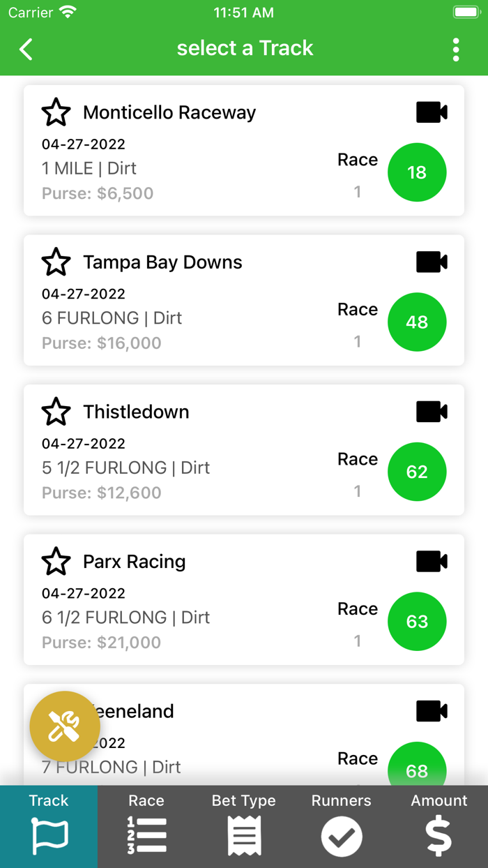Toggle the star for Tampa Bay Downs
This screenshot has height=868, width=488.
point(56,262)
